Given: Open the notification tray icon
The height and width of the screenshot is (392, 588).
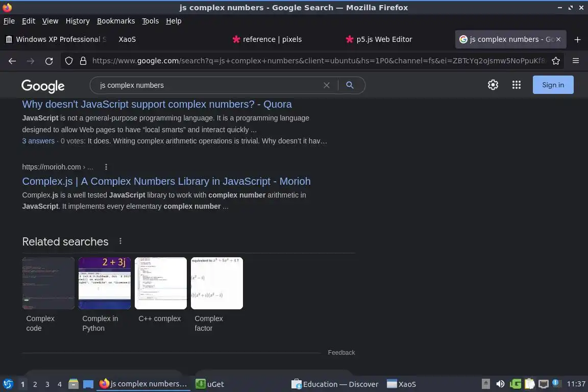Looking at the screenshot, I should [556, 383].
